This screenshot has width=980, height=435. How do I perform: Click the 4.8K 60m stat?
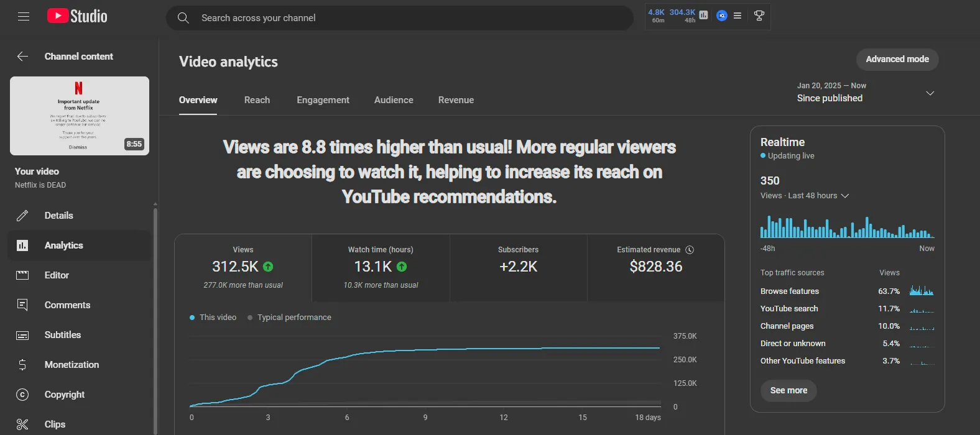click(x=657, y=16)
